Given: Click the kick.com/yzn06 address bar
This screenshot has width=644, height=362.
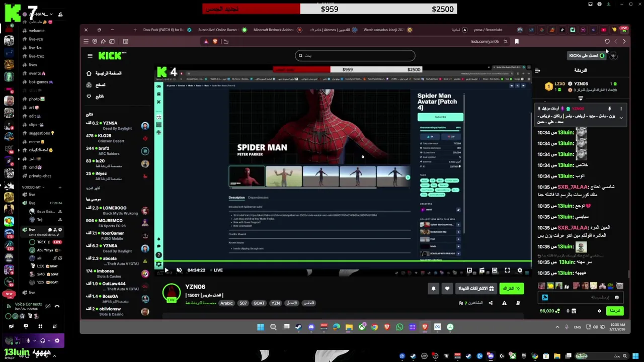Looking at the screenshot, I should point(485,42).
